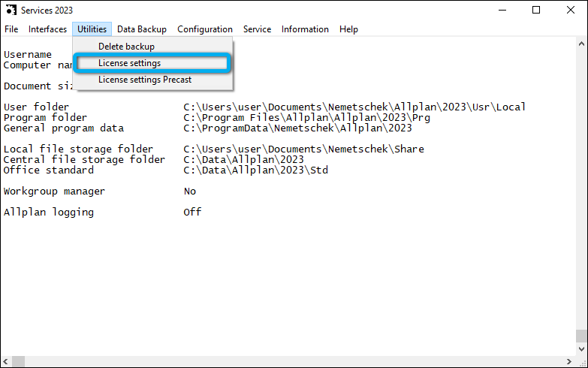The width and height of the screenshot is (588, 368).
Task: Close the Services 2023 window
Action: pyautogui.click(x=571, y=10)
